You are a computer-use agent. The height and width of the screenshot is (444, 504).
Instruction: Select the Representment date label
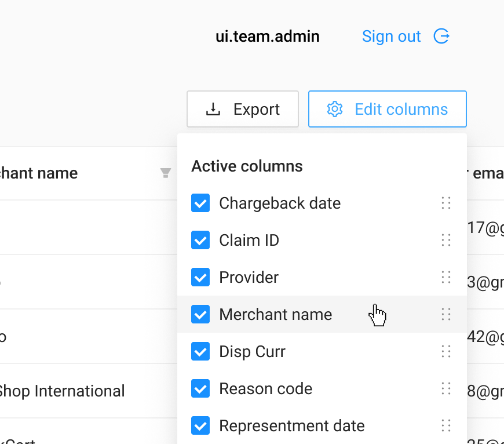(x=292, y=425)
